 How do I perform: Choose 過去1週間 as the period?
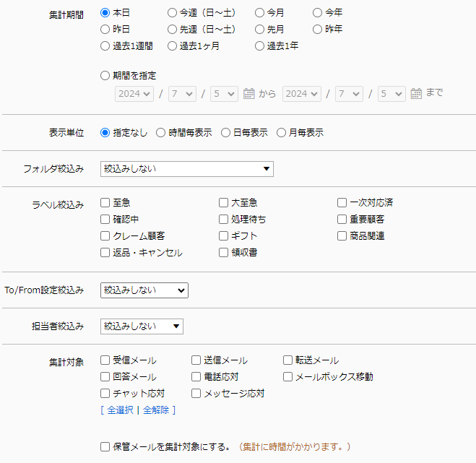click(x=105, y=46)
